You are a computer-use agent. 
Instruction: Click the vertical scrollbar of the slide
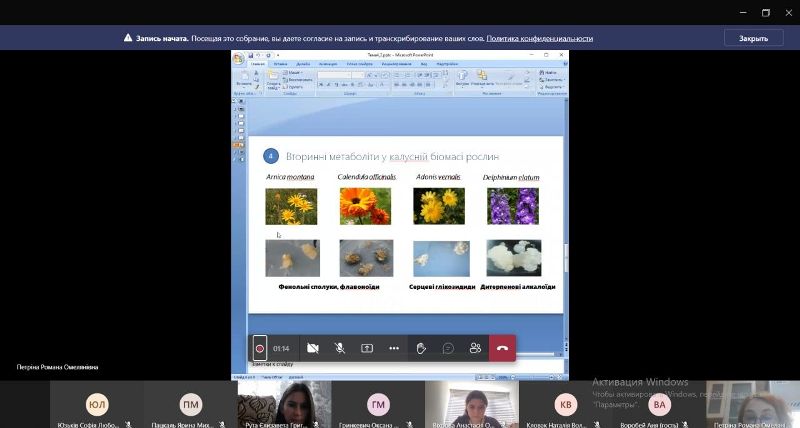tap(565, 250)
